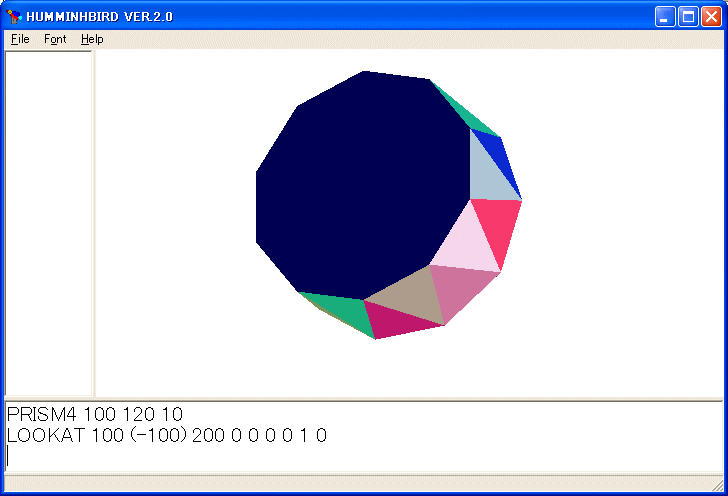Maximize the HUMMINHBIRD window
Image resolution: width=728 pixels, height=496 pixels.
click(x=688, y=17)
